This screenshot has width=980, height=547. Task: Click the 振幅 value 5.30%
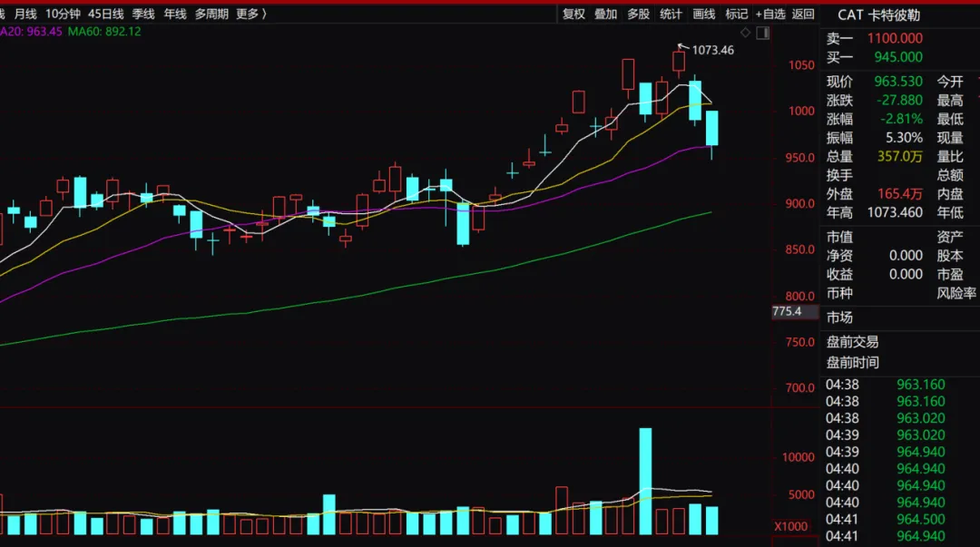point(904,138)
